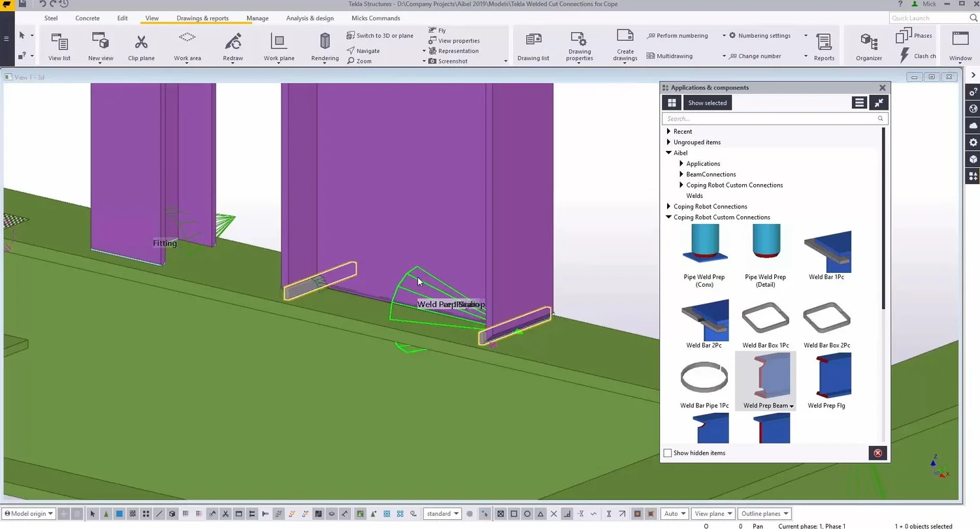Open the Drawing list
Screen dimensions: 980x529
click(x=533, y=46)
